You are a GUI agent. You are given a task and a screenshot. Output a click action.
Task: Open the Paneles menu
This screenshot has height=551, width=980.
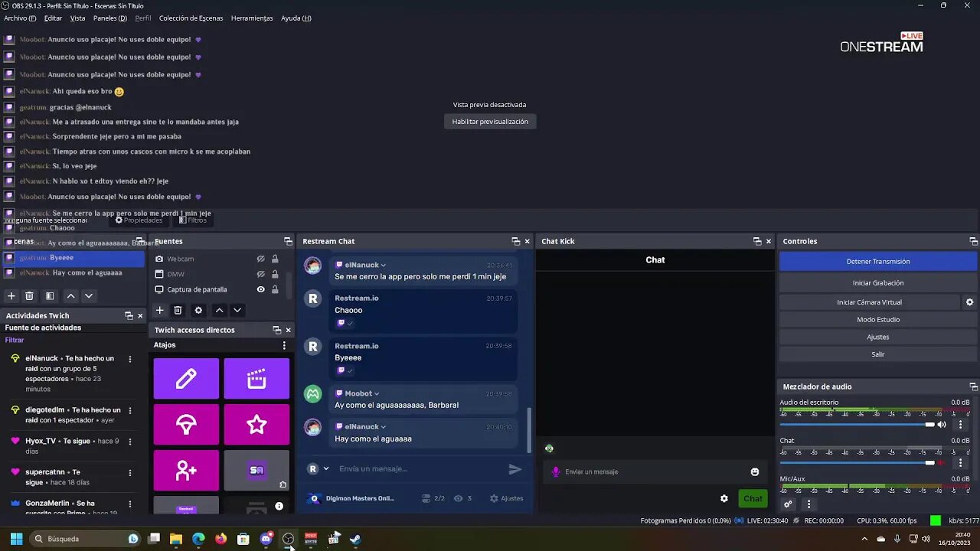point(110,18)
